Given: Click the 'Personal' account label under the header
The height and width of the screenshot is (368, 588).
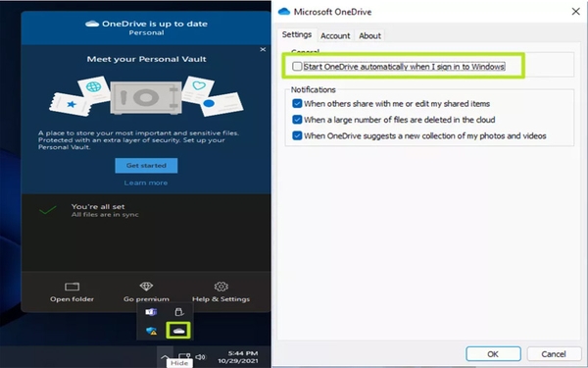Looking at the screenshot, I should click(146, 32).
